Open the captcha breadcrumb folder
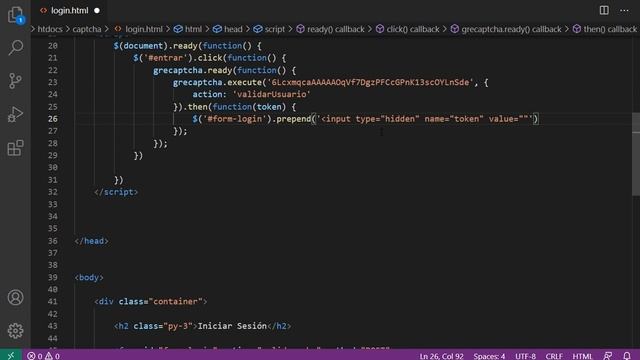Viewport: 640px width, 360px height. (x=87, y=29)
